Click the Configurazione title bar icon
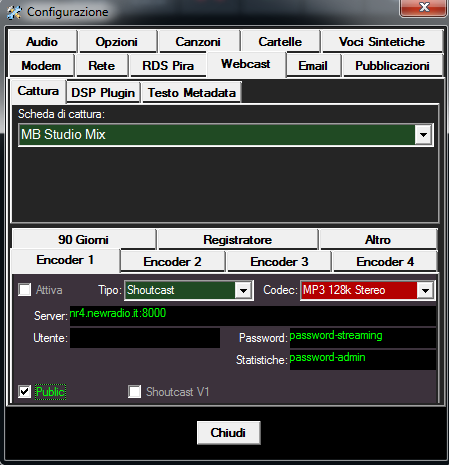449x465 pixels. pos(14,12)
